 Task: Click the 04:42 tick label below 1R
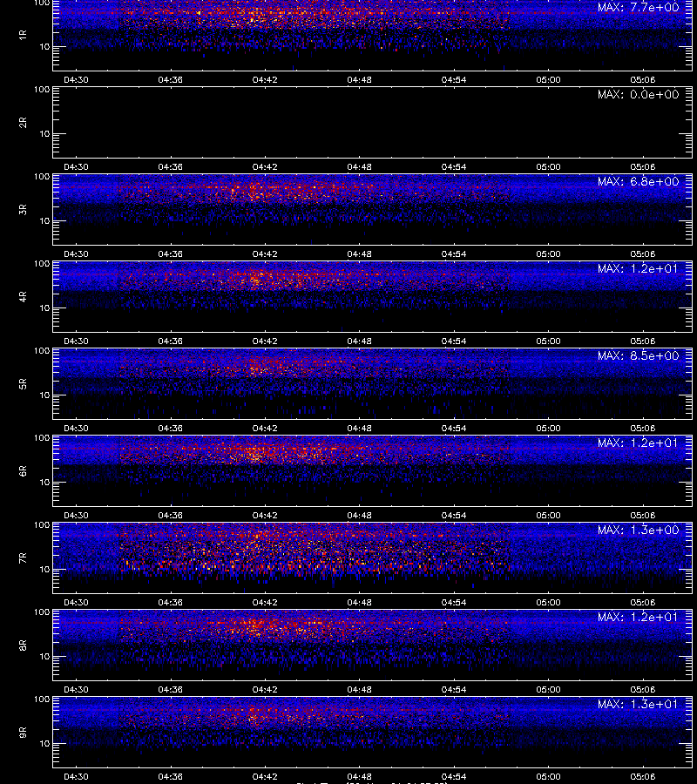point(265,80)
